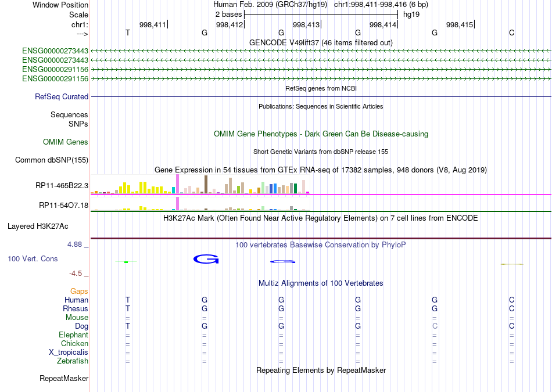The height and width of the screenshot is (392, 552).
Task: Click the C base in the Rhesus alignment row
Action: pos(511,308)
